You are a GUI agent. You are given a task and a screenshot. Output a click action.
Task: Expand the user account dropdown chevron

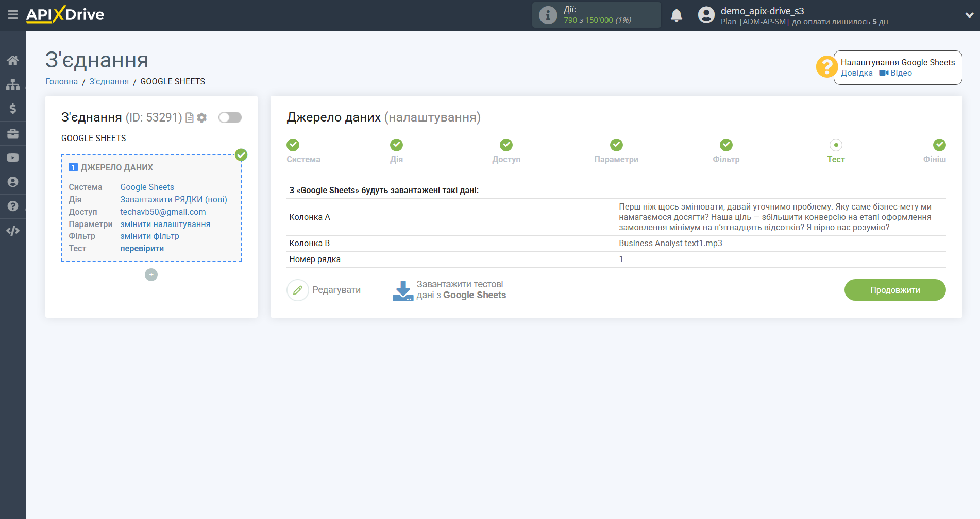pos(969,15)
